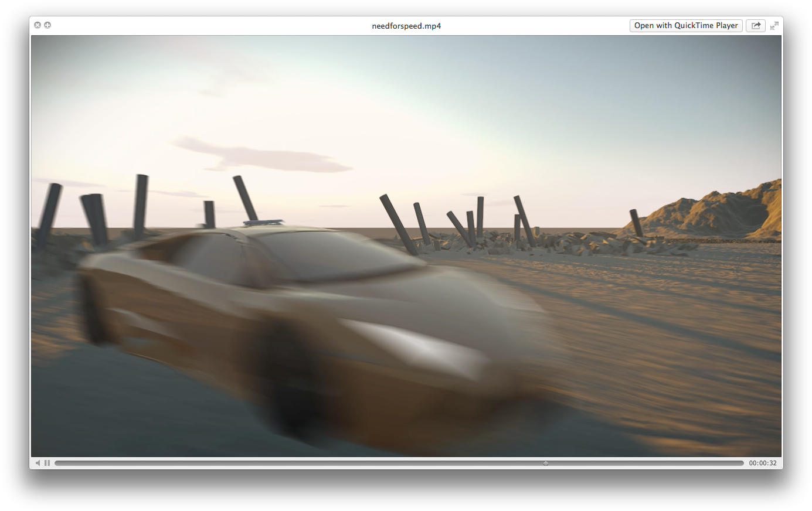Viewport: 812px width, 511px height.
Task: Toggle playback with the pause control
Action: pyautogui.click(x=47, y=462)
